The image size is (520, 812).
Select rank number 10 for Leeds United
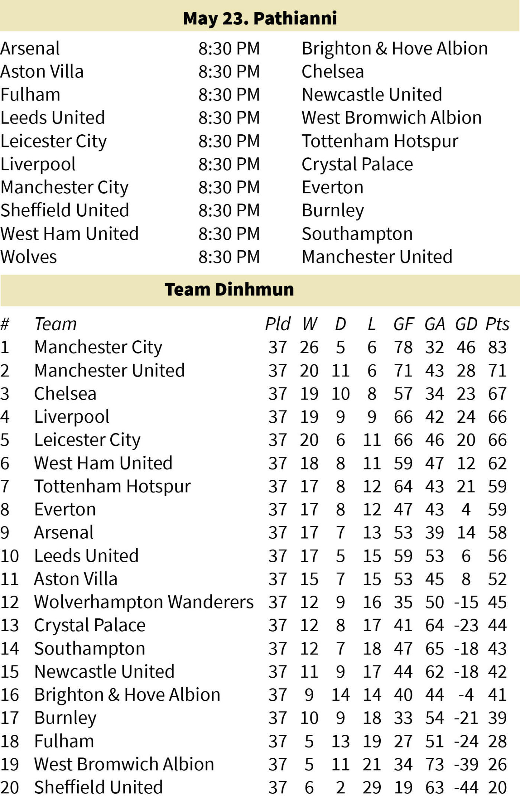click(10, 556)
